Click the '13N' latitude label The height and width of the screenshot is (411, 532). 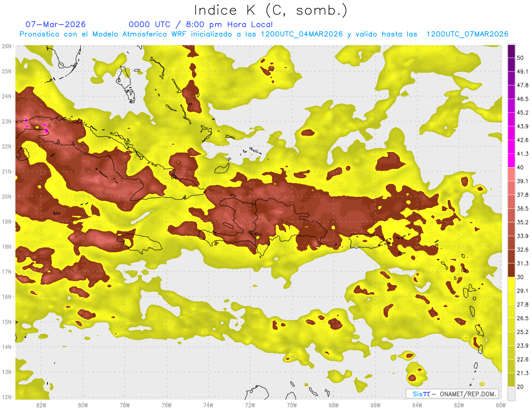click(x=7, y=372)
